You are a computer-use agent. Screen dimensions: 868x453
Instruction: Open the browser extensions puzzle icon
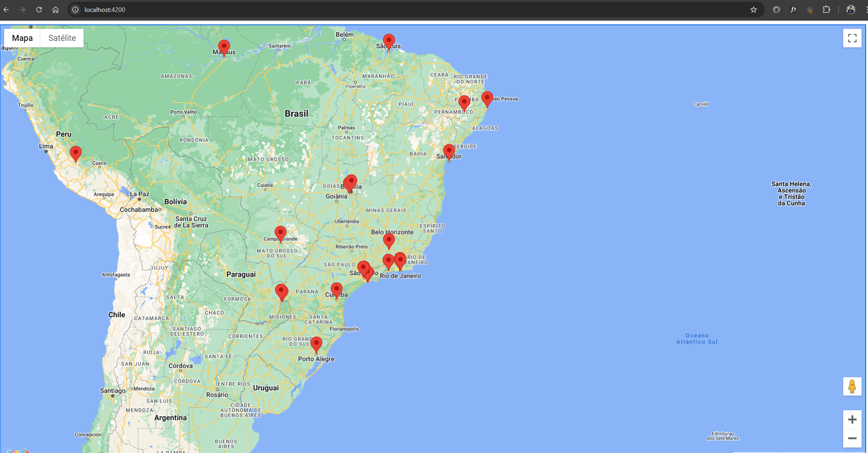coord(826,10)
